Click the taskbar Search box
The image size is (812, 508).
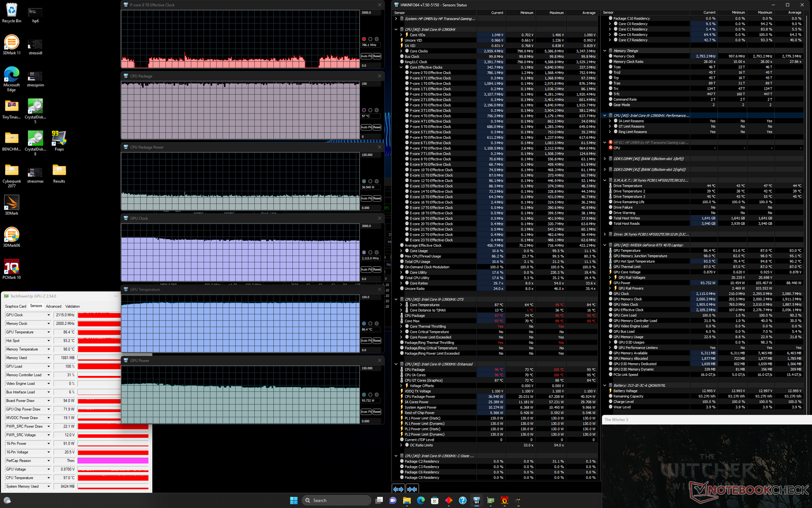(336, 500)
